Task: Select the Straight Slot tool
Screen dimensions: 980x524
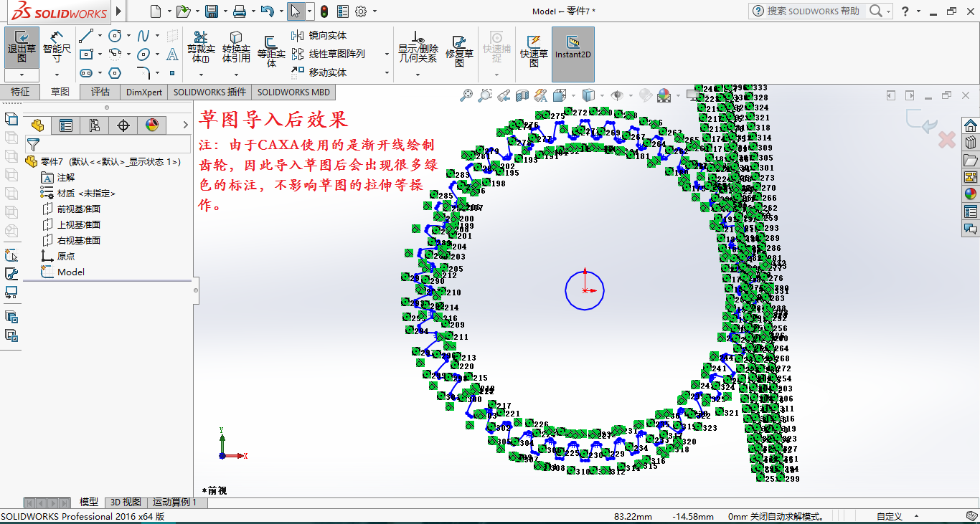Action: pyautogui.click(x=85, y=72)
